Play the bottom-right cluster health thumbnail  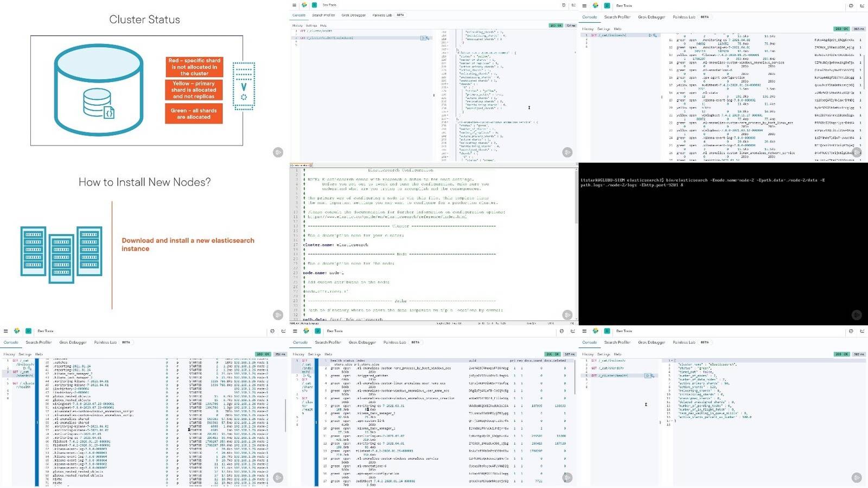[x=856, y=478]
